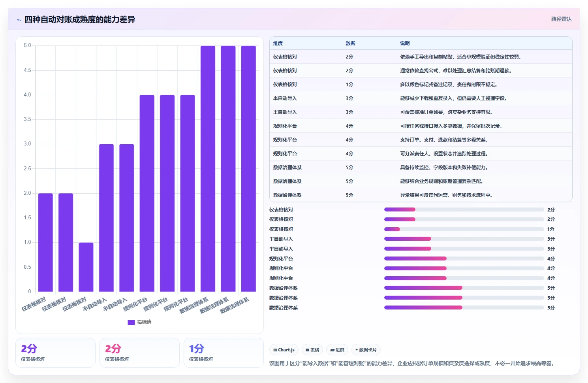Click the 维度 table column header
The image size is (588, 383).
tap(278, 43)
